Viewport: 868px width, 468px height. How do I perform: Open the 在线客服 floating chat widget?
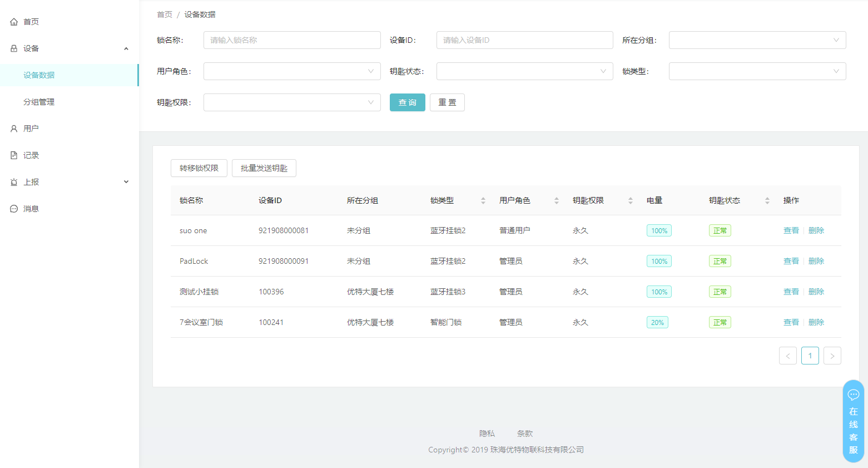click(853, 421)
